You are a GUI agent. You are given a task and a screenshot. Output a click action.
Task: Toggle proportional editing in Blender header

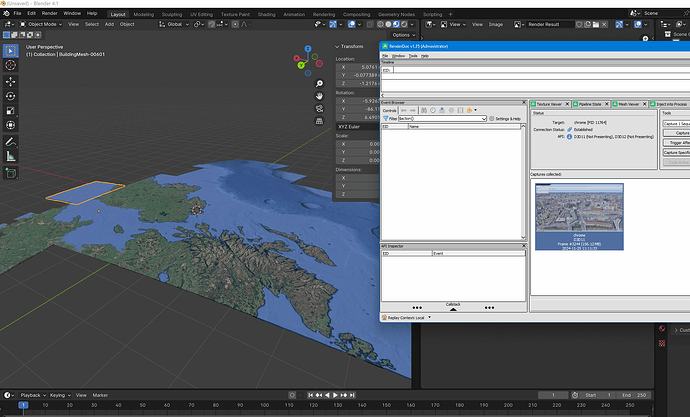tap(235, 24)
